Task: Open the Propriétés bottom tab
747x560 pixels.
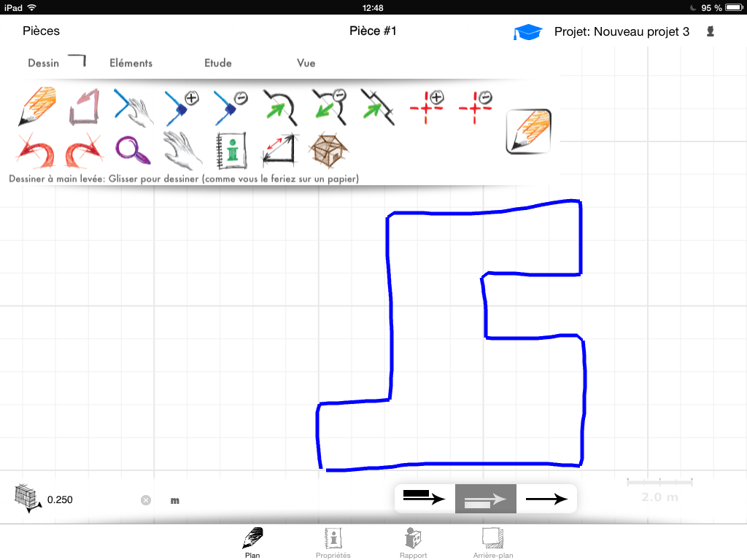Action: pos(333,542)
